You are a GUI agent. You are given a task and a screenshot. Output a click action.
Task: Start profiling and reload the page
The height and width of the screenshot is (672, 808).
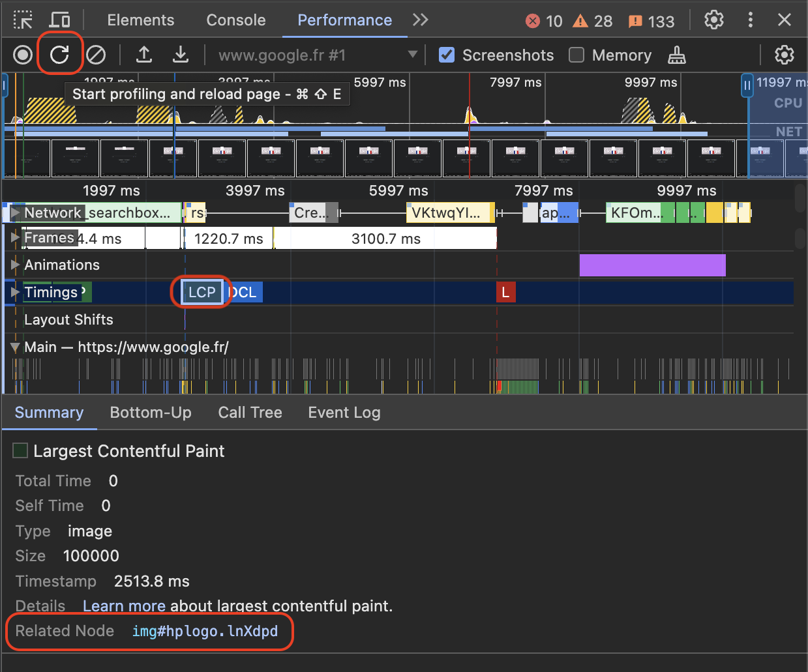[x=60, y=55]
